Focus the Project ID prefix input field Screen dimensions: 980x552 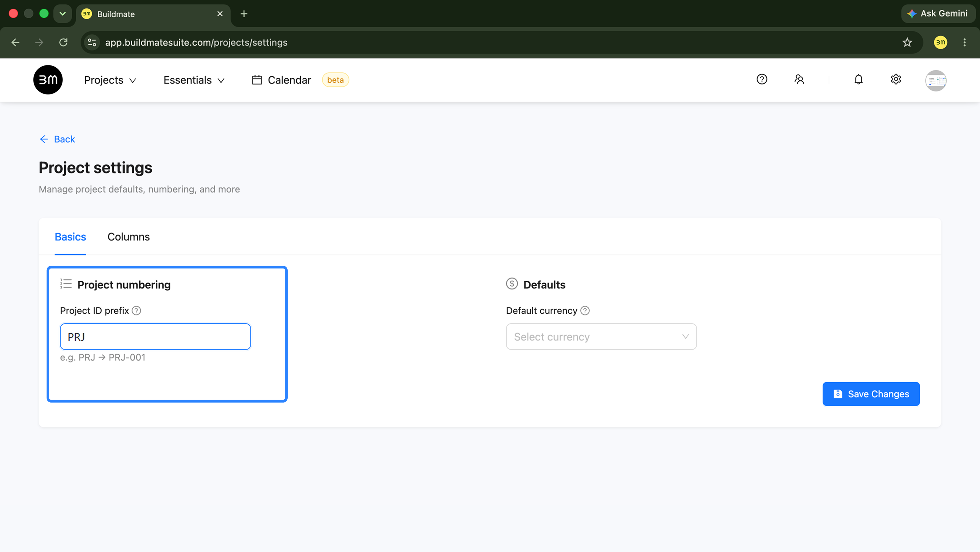pos(155,337)
